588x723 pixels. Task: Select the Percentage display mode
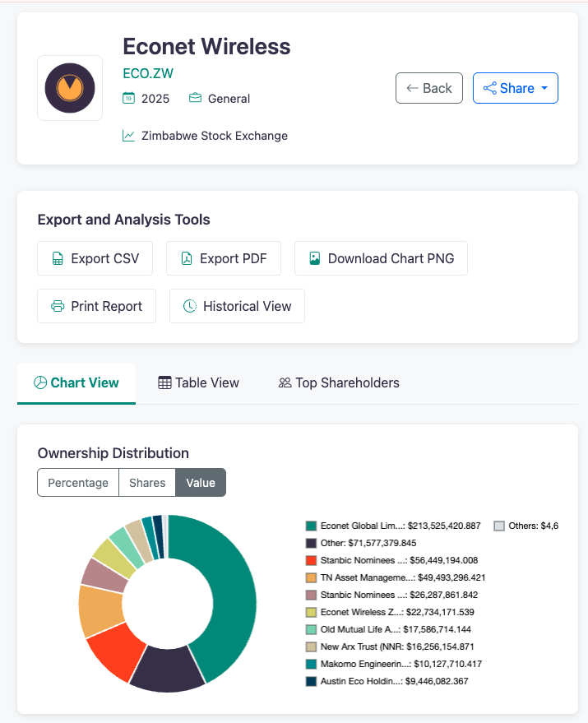(x=78, y=483)
